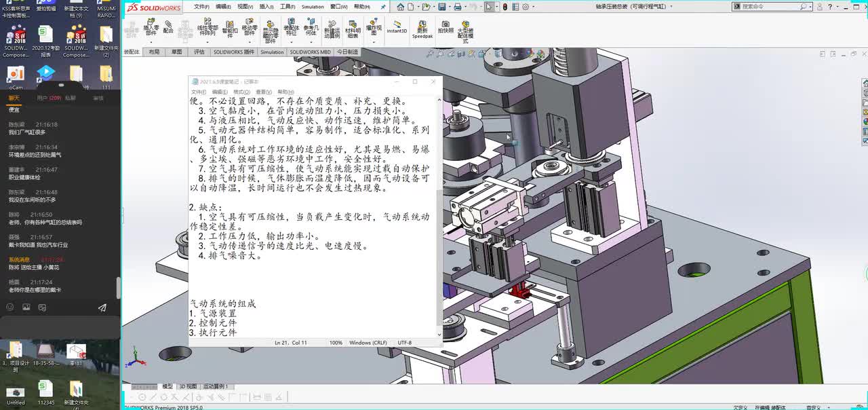Screen dimensions: 868x410
Task: Open the SolidWorks 编辑(E) menu
Action: [x=223, y=7]
